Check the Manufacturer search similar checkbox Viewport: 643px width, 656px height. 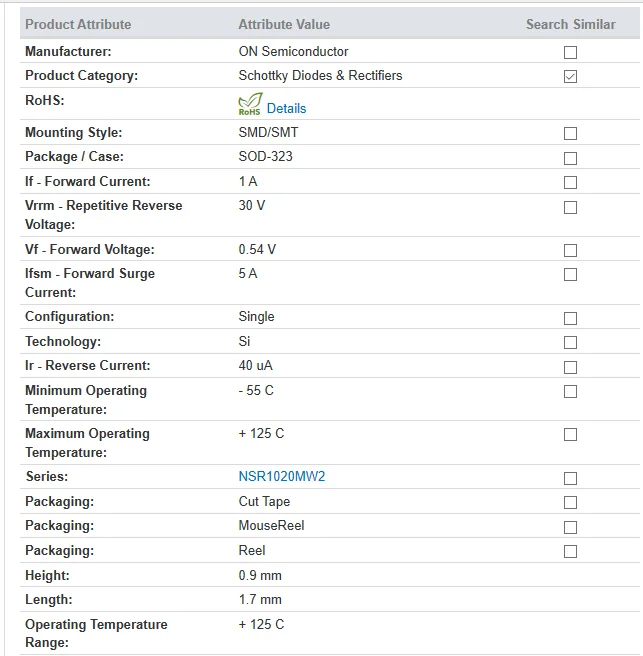(x=570, y=52)
